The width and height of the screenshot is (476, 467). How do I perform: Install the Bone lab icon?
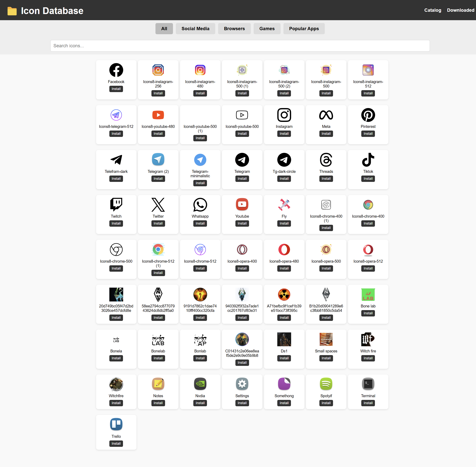click(x=368, y=313)
